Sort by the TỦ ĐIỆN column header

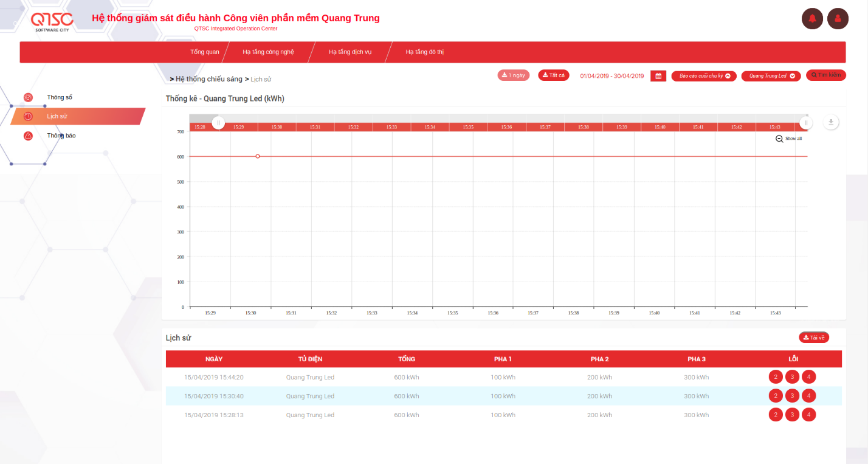click(310, 359)
